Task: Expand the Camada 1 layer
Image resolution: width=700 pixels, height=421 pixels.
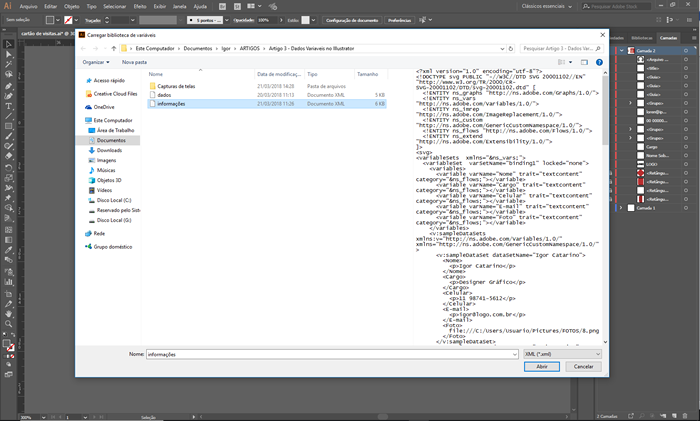Action: pyautogui.click(x=621, y=208)
